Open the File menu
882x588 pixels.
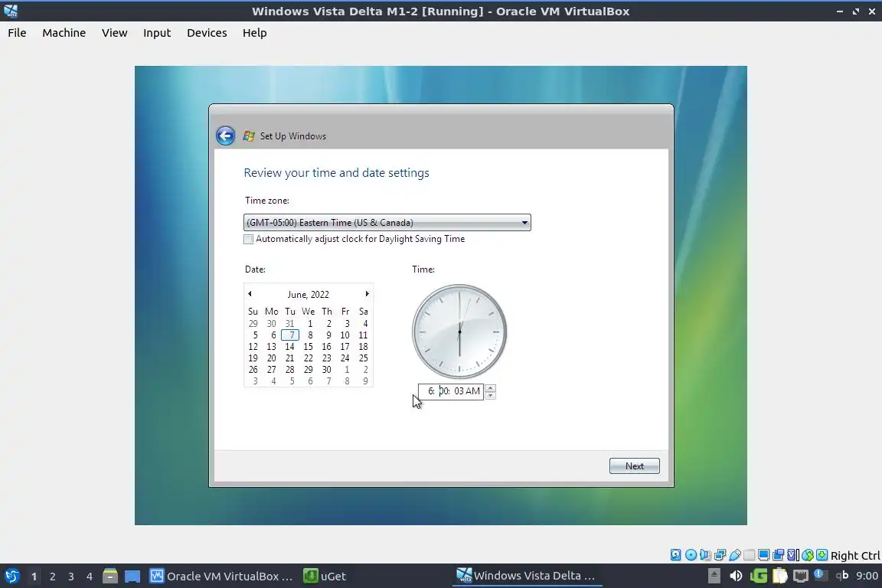[17, 33]
